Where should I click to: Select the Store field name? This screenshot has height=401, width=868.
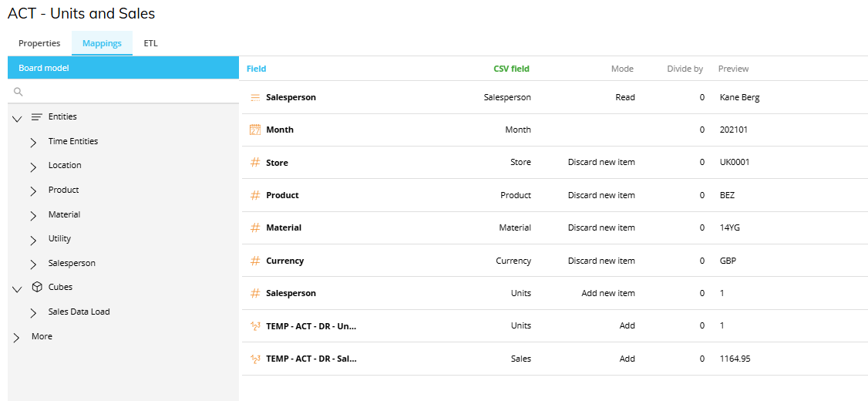277,162
